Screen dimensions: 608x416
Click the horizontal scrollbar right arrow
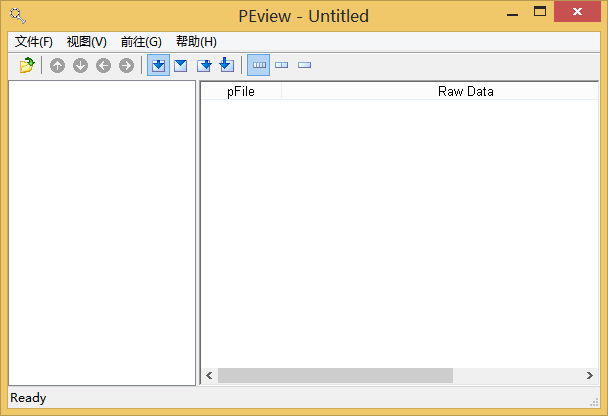pyautogui.click(x=590, y=375)
